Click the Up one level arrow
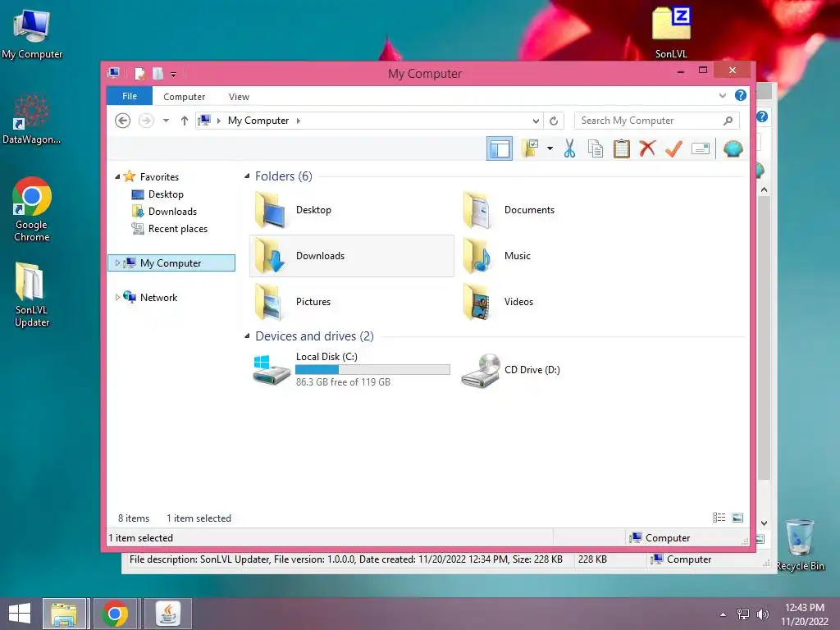 click(185, 121)
